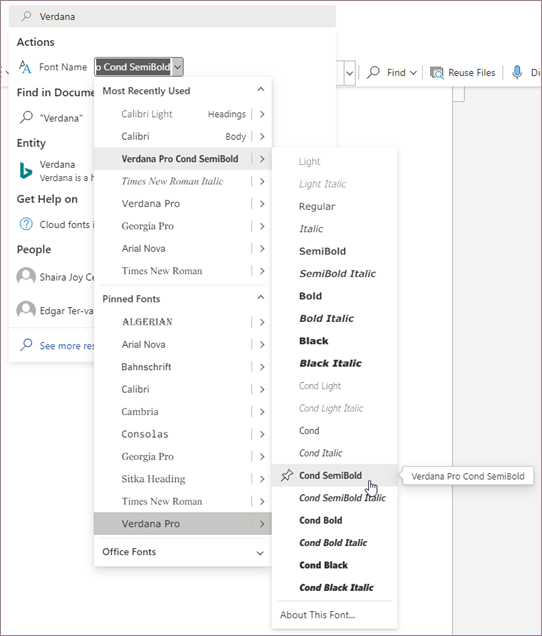Choose plain Cond style
Viewport: 542px width, 636px height.
click(x=334, y=430)
